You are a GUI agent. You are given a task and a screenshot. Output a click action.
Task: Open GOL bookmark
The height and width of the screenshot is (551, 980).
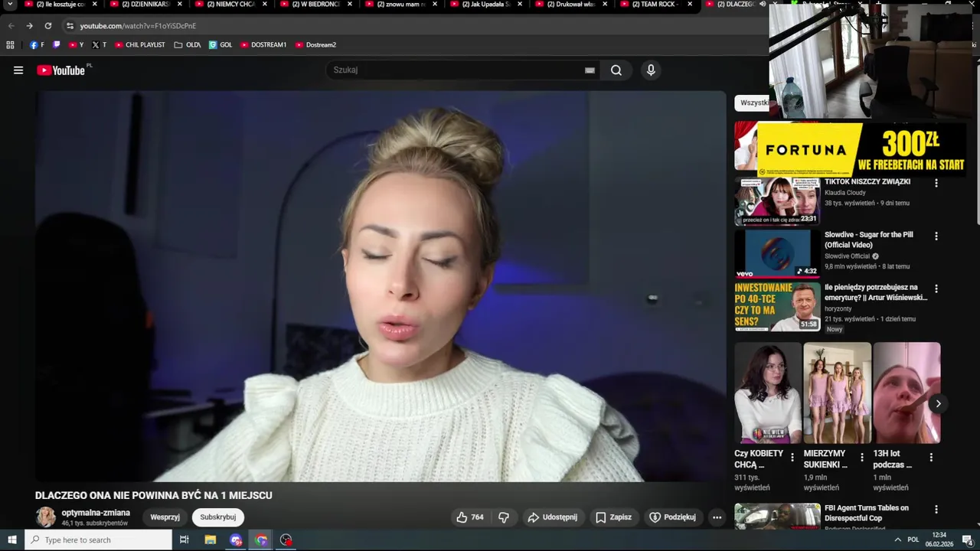220,45
